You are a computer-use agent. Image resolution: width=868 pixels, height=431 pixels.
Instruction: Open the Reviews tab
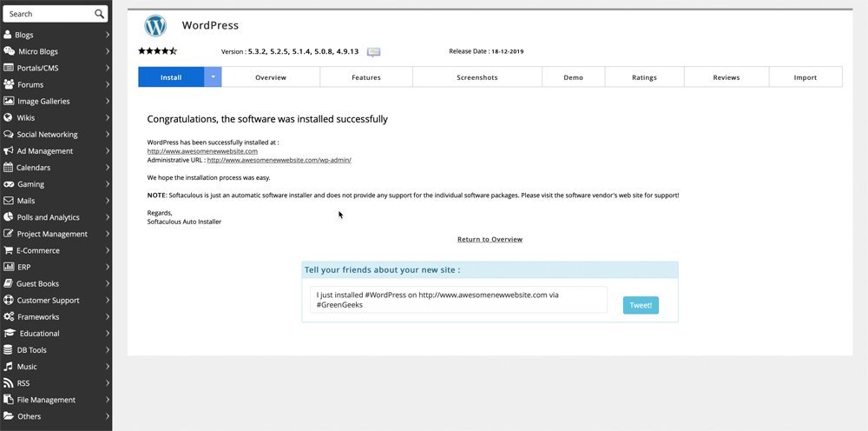(x=727, y=77)
